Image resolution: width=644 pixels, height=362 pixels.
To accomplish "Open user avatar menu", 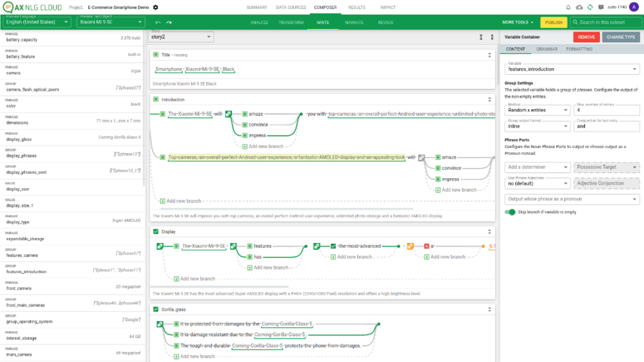I will pos(634,8).
